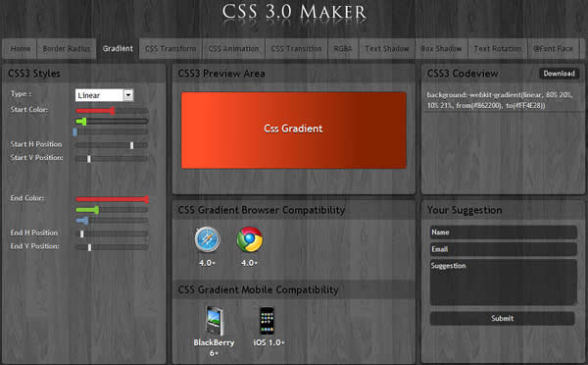Open the @Font Face tab
Viewport: 588px width, 365px height.
point(553,49)
